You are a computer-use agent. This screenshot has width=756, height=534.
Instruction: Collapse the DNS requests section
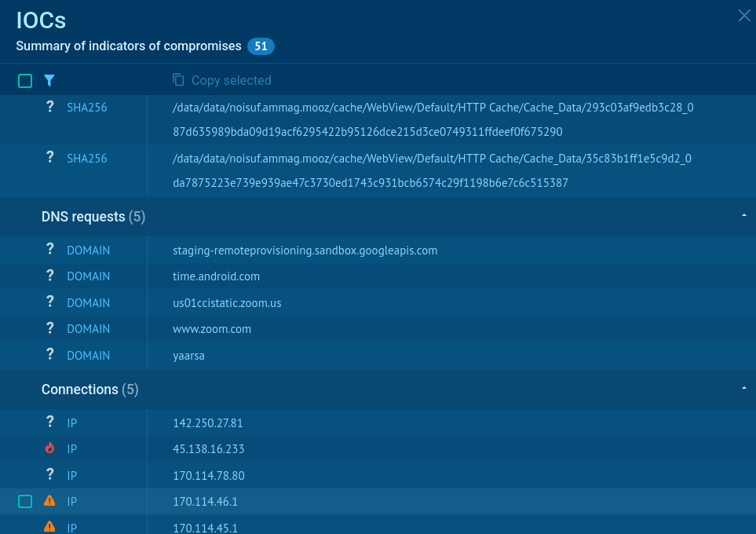[743, 216]
